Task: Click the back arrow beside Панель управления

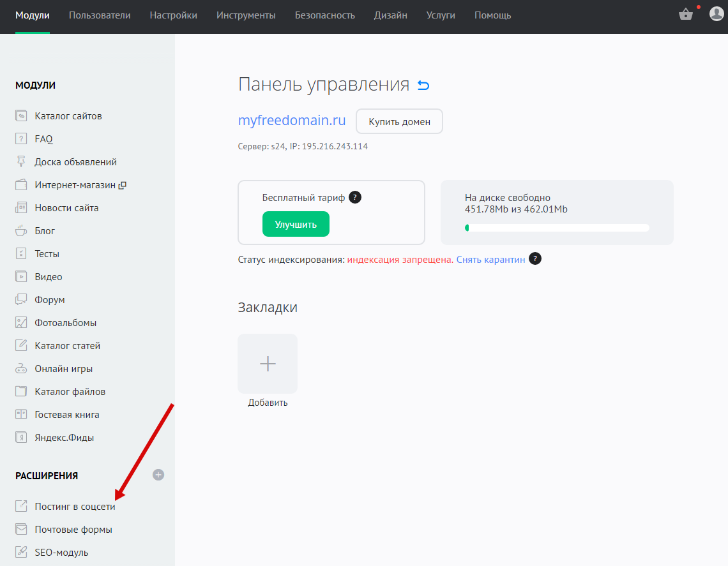Action: [423, 85]
